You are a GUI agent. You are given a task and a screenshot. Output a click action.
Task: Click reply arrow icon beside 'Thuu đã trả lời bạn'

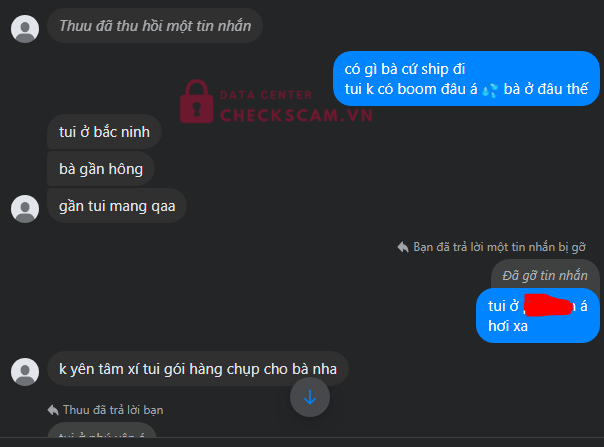(x=53, y=410)
